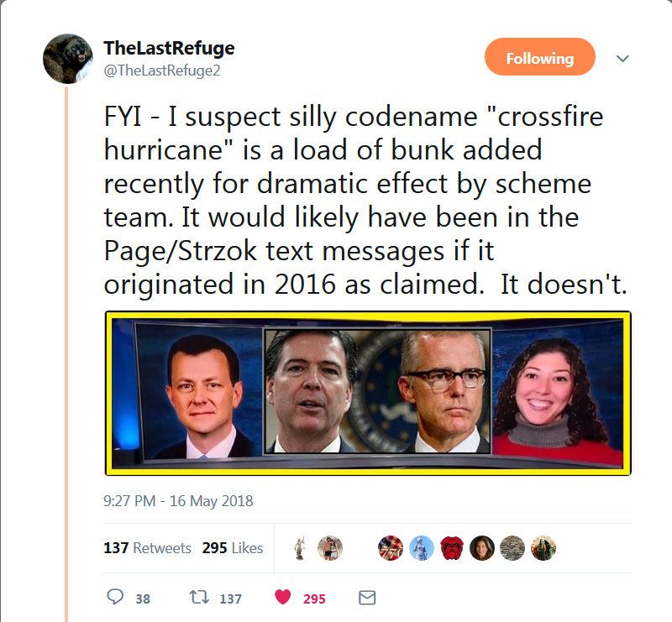Toggle the red heart like icon

[x=283, y=598]
